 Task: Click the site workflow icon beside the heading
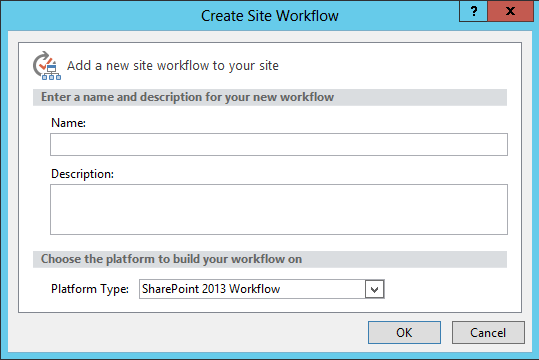[47, 66]
